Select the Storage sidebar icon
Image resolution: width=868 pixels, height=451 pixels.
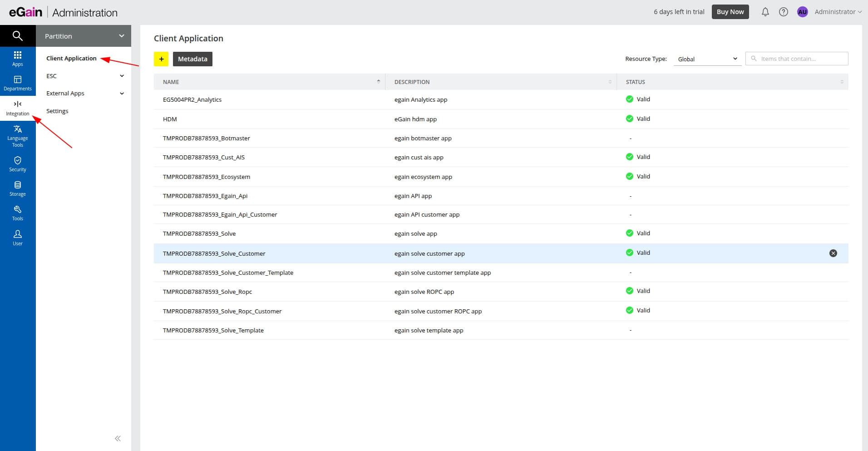point(17,188)
